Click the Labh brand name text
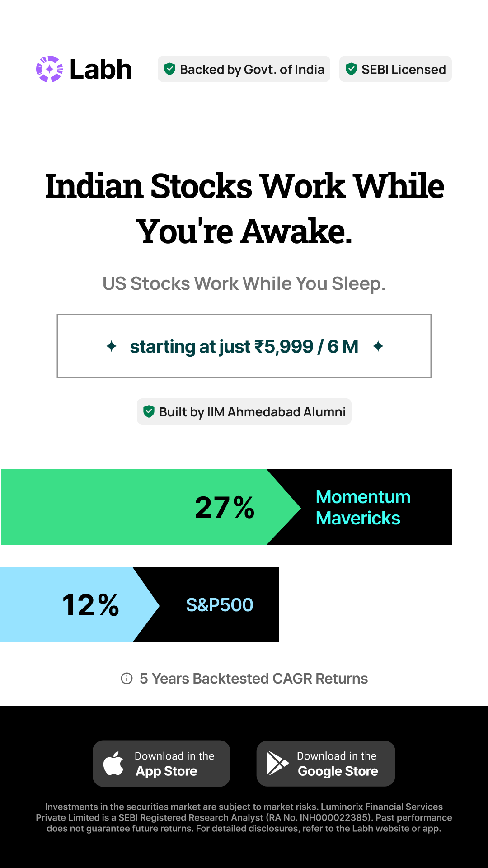 101,69
